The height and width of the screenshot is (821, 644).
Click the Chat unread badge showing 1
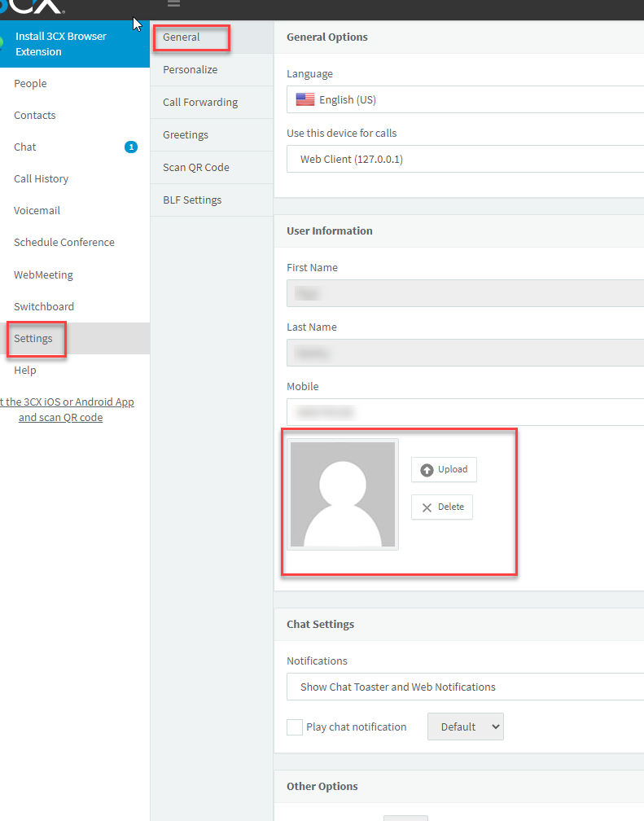tap(131, 147)
